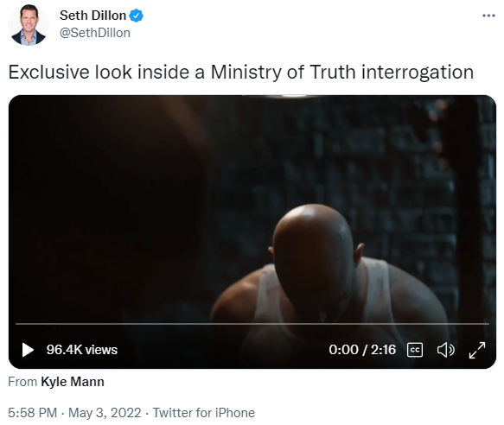This screenshot has width=504, height=425.
Task: Toggle closed captions CC button
Action: click(x=415, y=350)
